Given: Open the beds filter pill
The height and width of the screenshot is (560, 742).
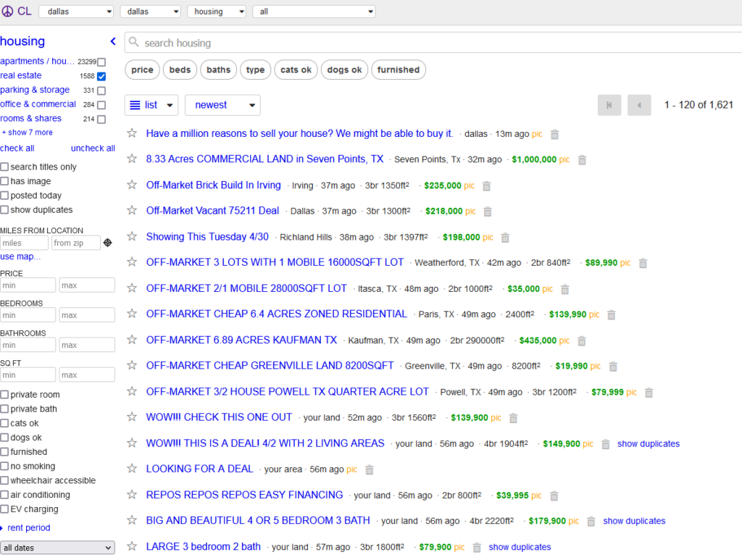Looking at the screenshot, I should point(180,70).
